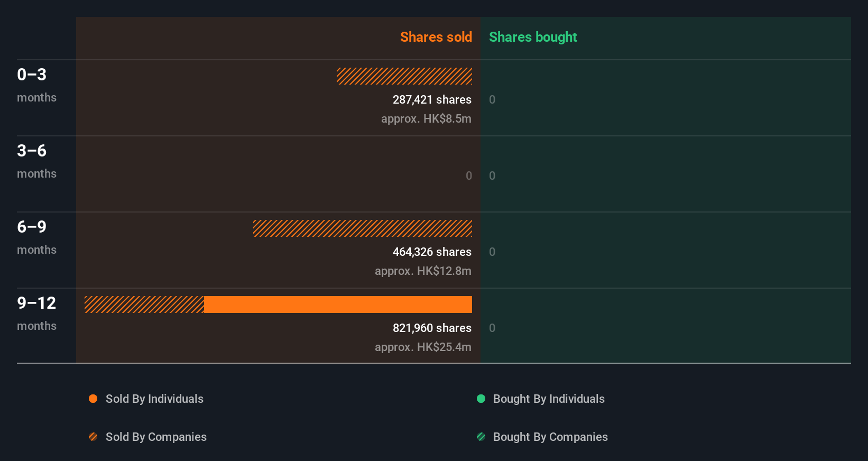Toggle the Bought By Companies legend label
This screenshot has width=868, height=461.
tap(550, 437)
